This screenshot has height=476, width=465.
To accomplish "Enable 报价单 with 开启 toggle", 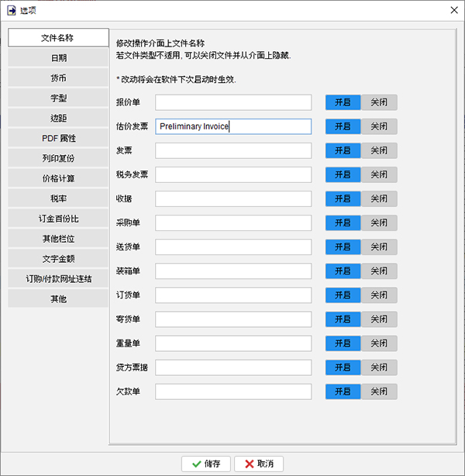I will pos(343,102).
